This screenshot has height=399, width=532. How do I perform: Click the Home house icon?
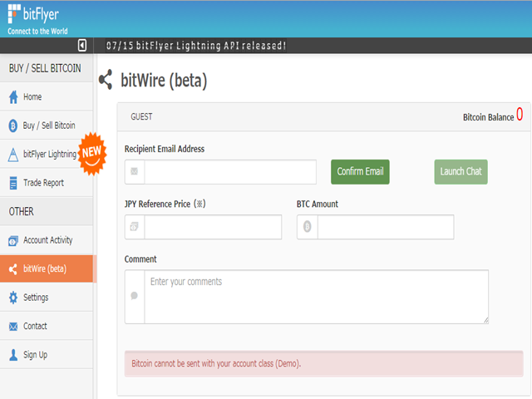tap(12, 97)
